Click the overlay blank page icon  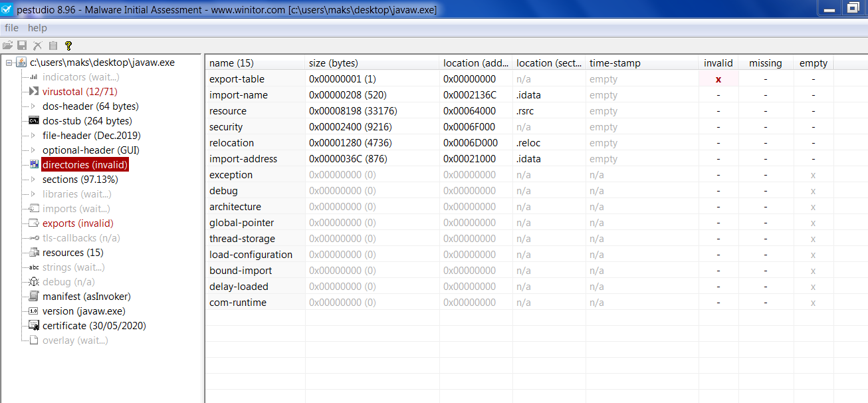tap(34, 340)
